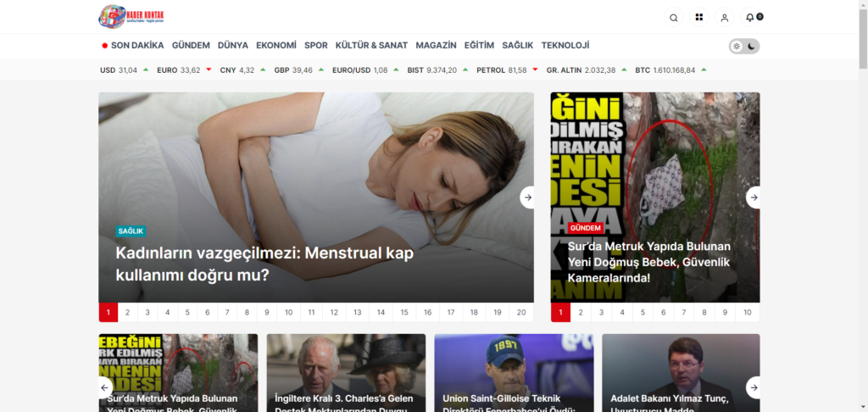Click the sun light-mode toggle icon

[737, 47]
